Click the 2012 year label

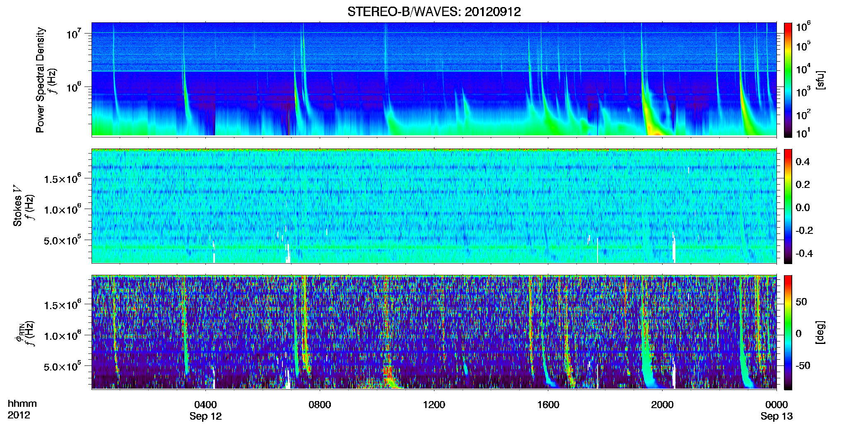click(19, 415)
